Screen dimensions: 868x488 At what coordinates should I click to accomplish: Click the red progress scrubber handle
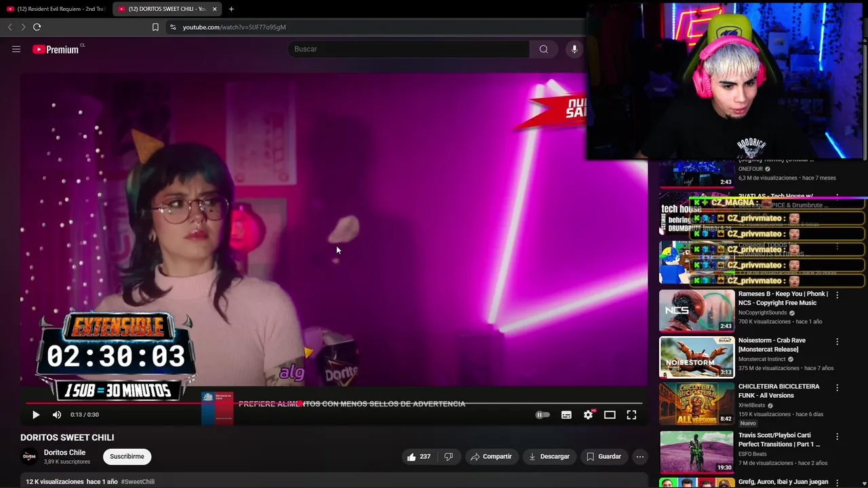click(x=300, y=403)
